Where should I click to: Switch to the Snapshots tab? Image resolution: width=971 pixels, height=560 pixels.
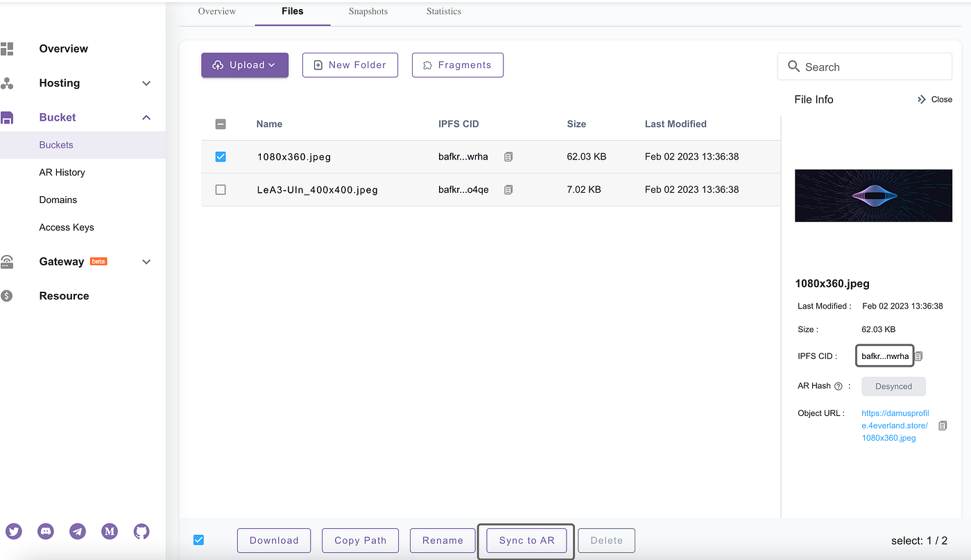click(368, 11)
